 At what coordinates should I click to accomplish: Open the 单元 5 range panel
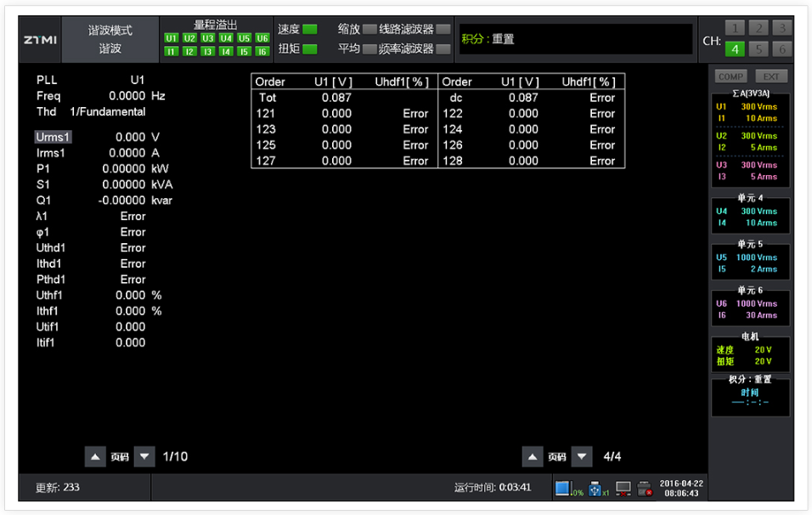pos(751,262)
